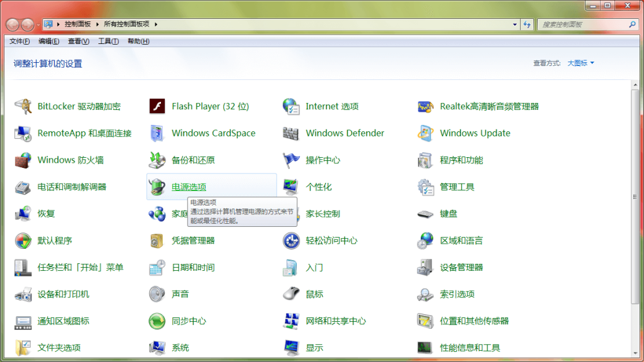The width and height of the screenshot is (644, 362).
Task: Open Windows 防火墙 icon
Action: pos(23,160)
